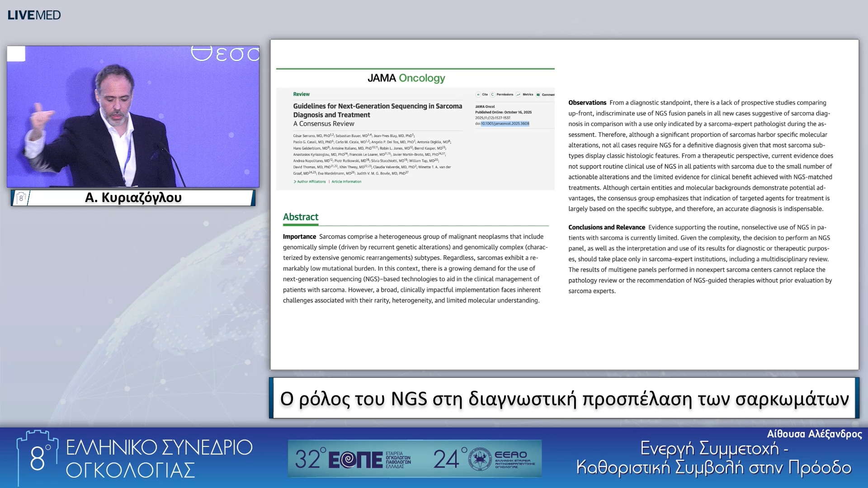Click the JAMA Oncology journal title

click(x=406, y=78)
